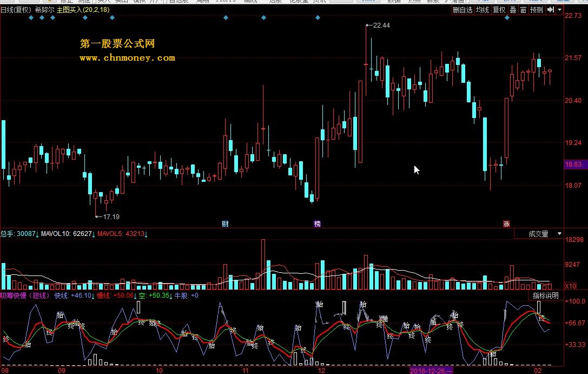This screenshot has width=588, height=374.
Task: Click the 18298 volume axis label
Action: pyautogui.click(x=574, y=240)
